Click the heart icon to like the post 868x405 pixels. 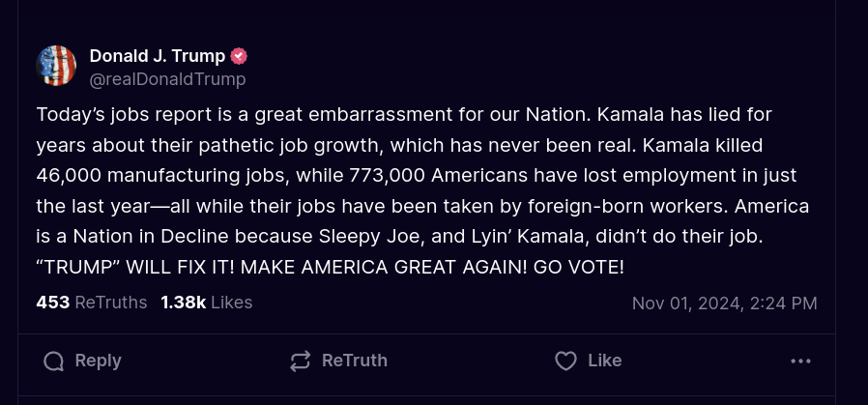coord(565,362)
